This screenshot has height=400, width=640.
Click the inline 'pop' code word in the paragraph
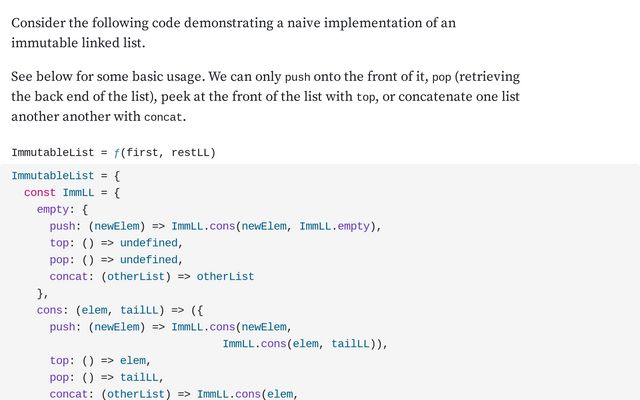pos(442,77)
